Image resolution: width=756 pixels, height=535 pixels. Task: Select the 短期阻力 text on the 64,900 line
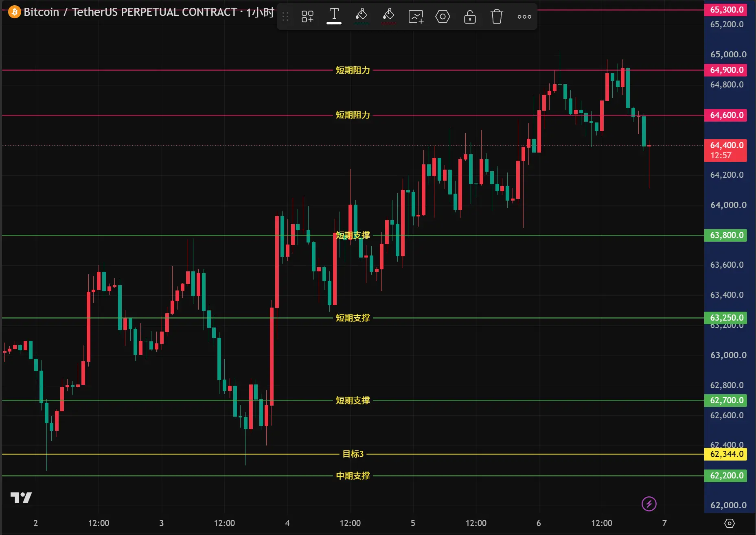[x=353, y=70]
